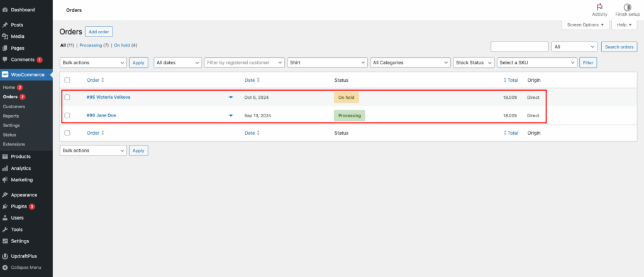
Task: Tick select-all checkbox in table header
Action: [x=67, y=80]
